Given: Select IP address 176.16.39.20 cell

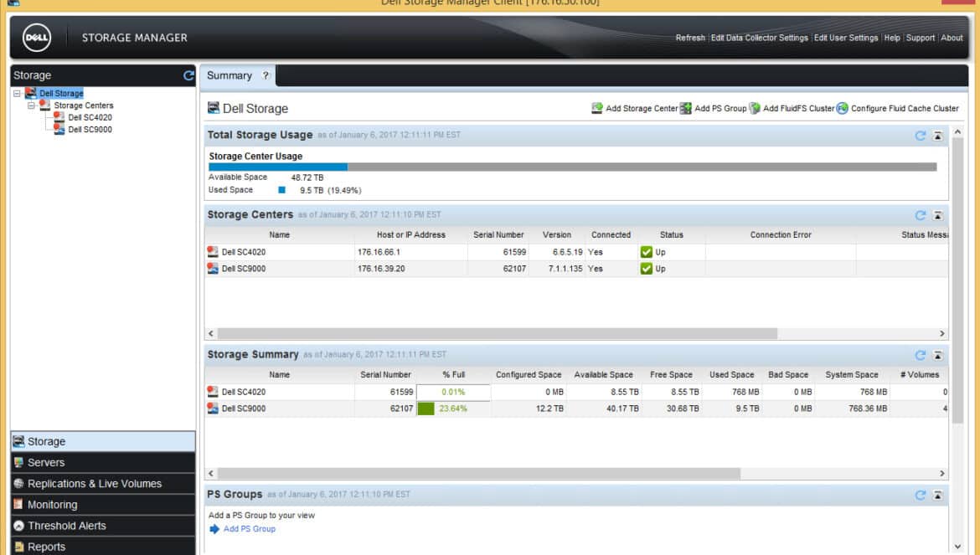Looking at the screenshot, I should point(410,269).
